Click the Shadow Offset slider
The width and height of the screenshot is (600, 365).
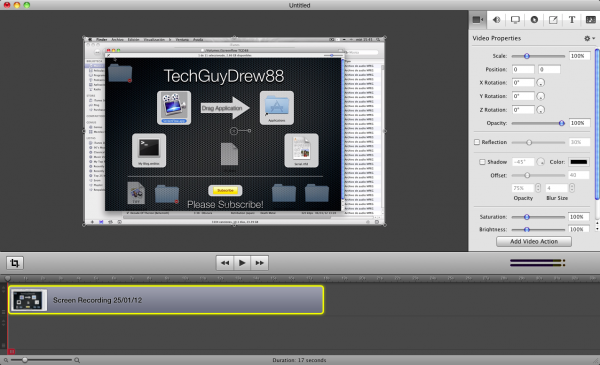pyautogui.click(x=538, y=175)
